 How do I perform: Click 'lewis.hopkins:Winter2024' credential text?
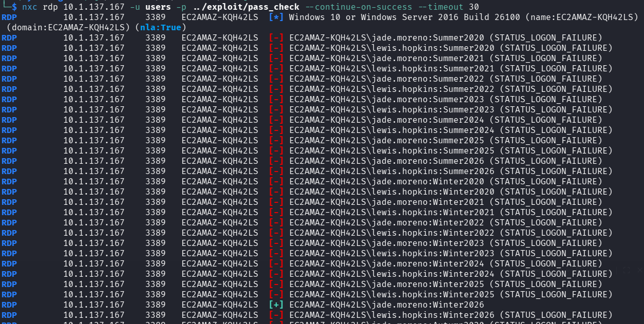pyautogui.click(x=433, y=274)
